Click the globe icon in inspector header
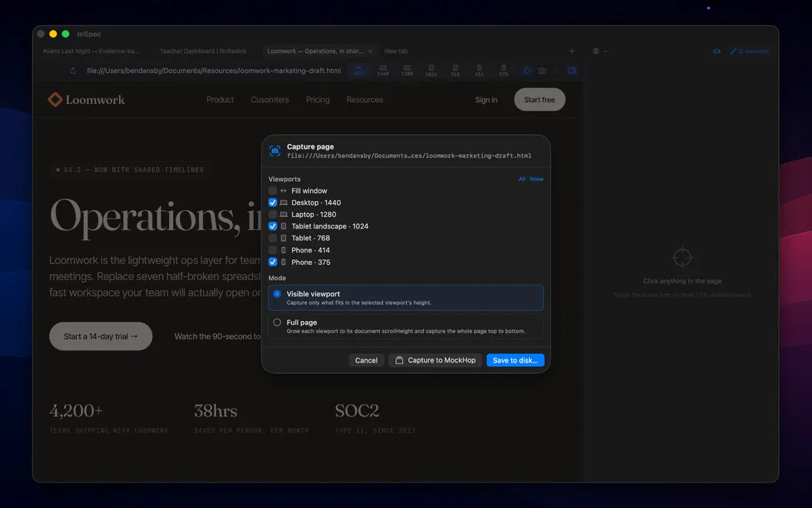Screen dimensions: 812x508 (595, 52)
